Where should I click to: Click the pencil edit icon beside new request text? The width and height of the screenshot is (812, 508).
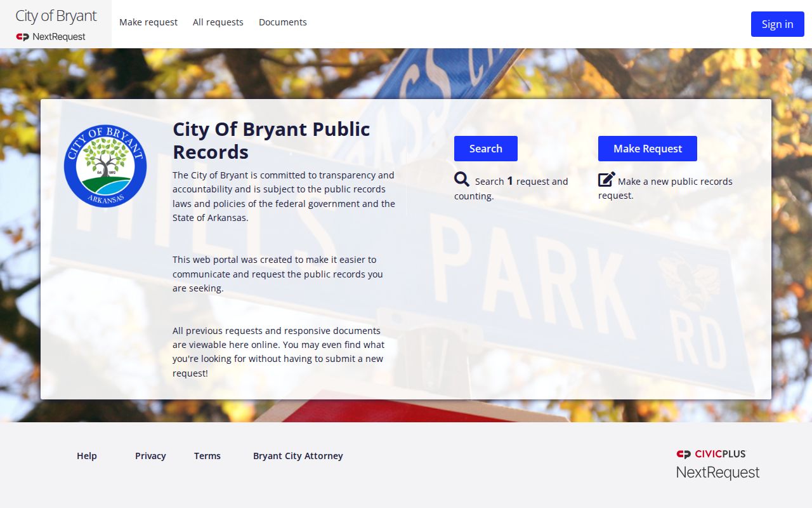606,180
